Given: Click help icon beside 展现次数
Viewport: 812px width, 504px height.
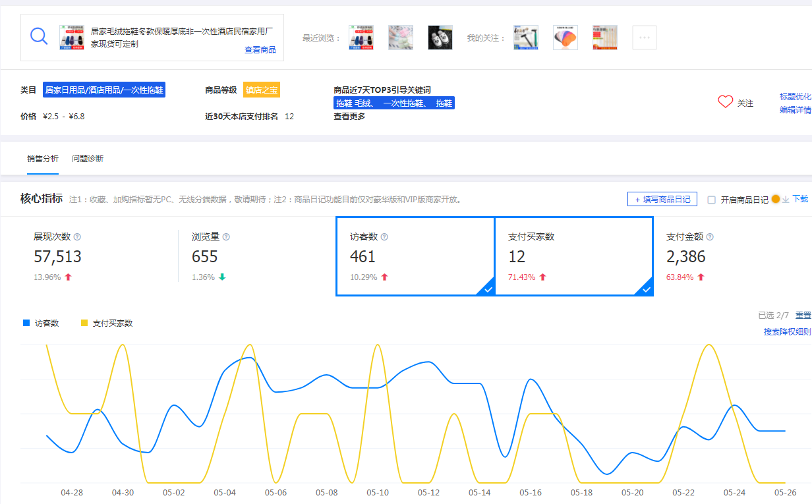Looking at the screenshot, I should pos(77,237).
